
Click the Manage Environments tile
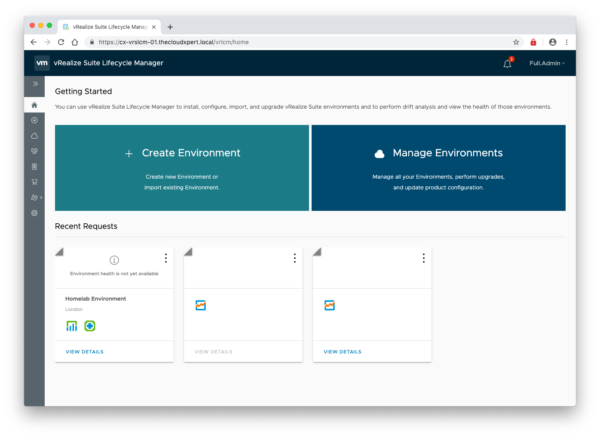439,167
